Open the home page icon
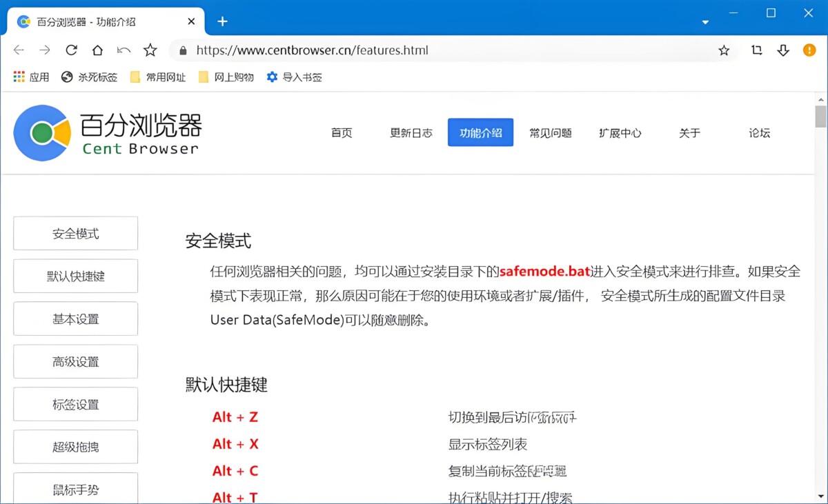This screenshot has width=828, height=504. pos(97,50)
